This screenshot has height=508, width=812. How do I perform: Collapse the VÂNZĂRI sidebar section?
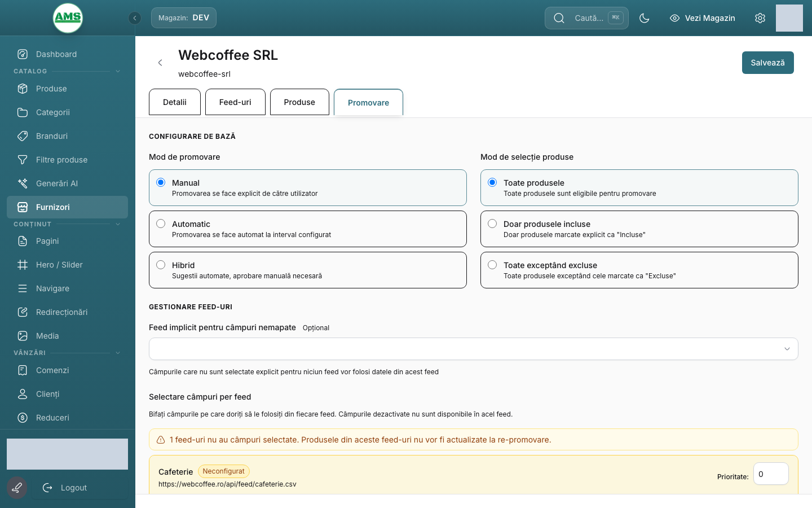coord(118,353)
